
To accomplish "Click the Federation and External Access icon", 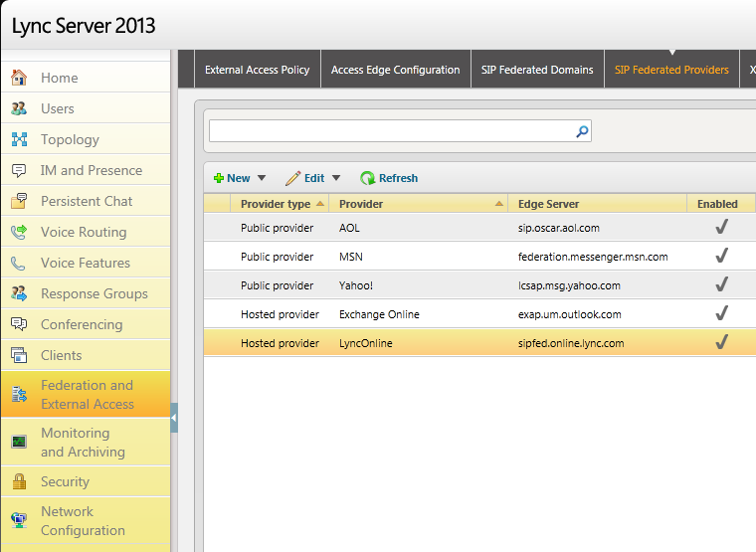I will click(19, 394).
